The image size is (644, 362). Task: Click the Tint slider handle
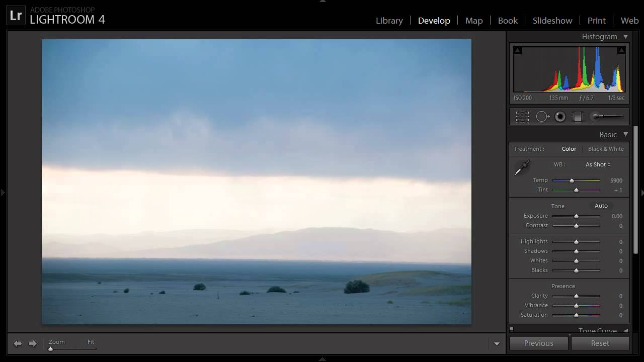pos(576,190)
